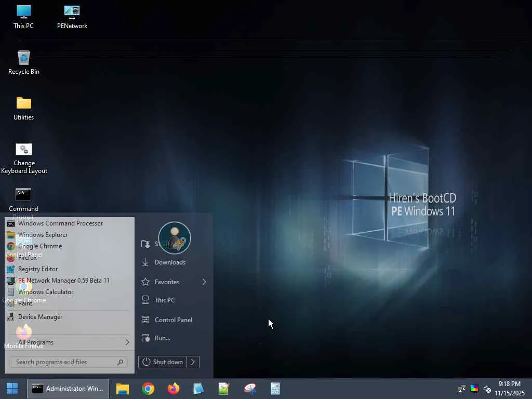Open File Explorer from taskbar

pos(123,389)
